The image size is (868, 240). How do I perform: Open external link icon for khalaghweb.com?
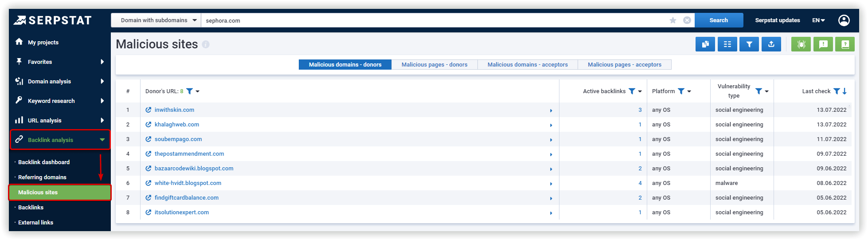click(x=149, y=125)
